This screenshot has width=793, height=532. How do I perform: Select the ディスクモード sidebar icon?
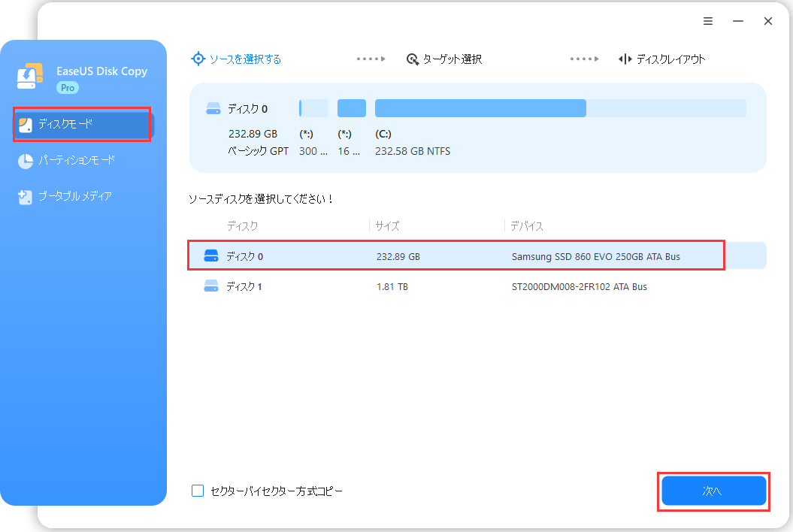coord(25,125)
